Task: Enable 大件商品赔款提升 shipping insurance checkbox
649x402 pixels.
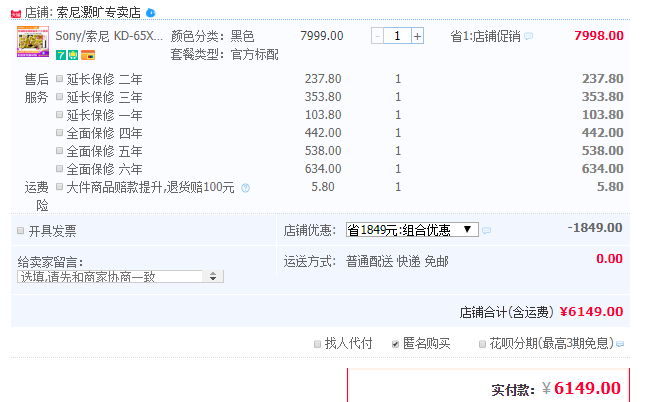Action: point(60,187)
